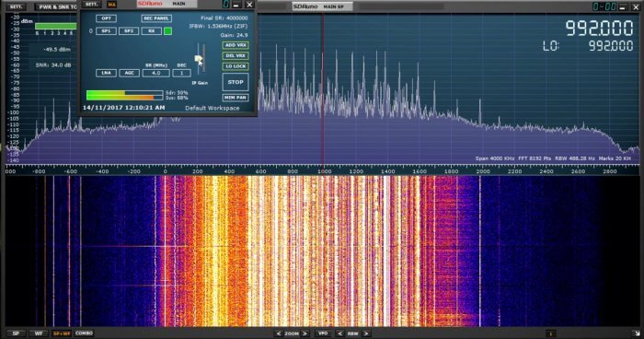The image size is (644, 339).
Task: Click the PWR & SNR TO button
Action: pyautogui.click(x=57, y=7)
